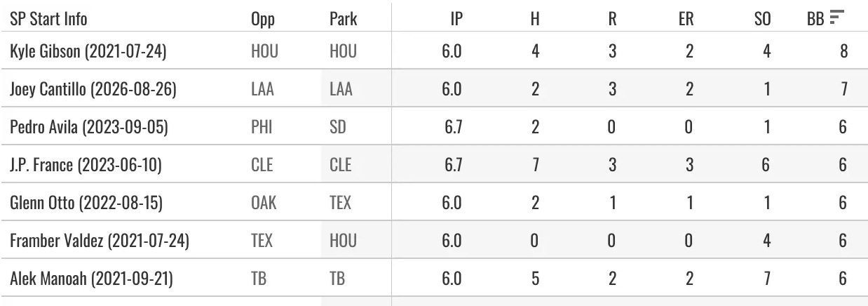Click OAK opponent in Glenn Otto row
The width and height of the screenshot is (868, 306).
point(264,202)
